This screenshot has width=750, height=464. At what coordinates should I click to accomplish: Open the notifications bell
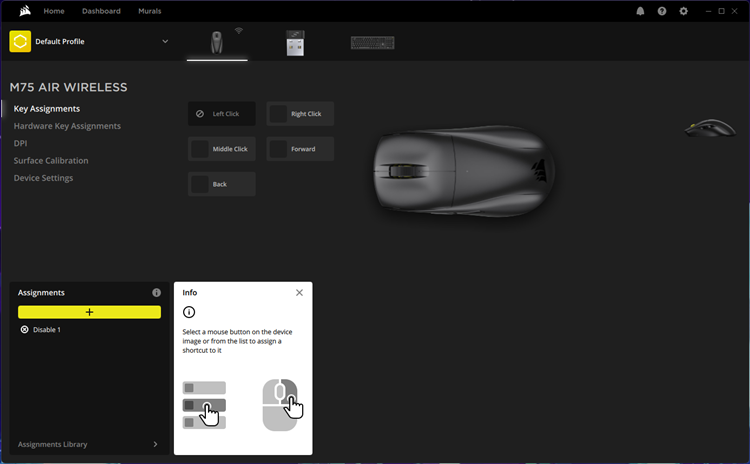click(x=640, y=11)
